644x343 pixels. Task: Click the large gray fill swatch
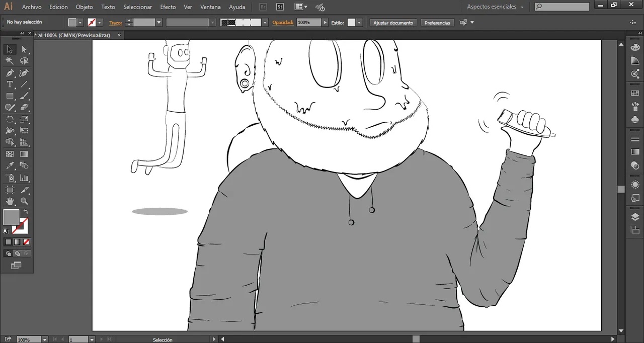click(x=11, y=217)
